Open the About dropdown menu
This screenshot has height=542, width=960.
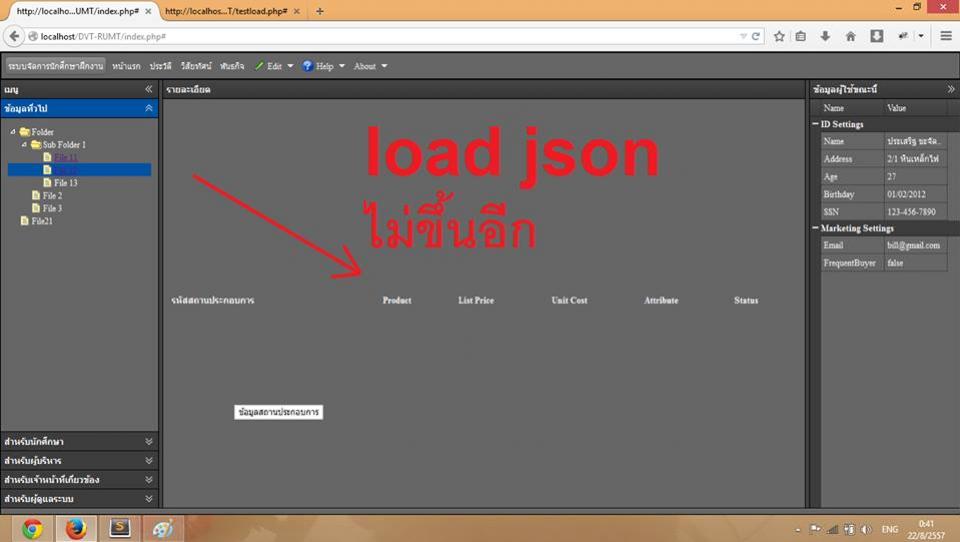[370, 66]
